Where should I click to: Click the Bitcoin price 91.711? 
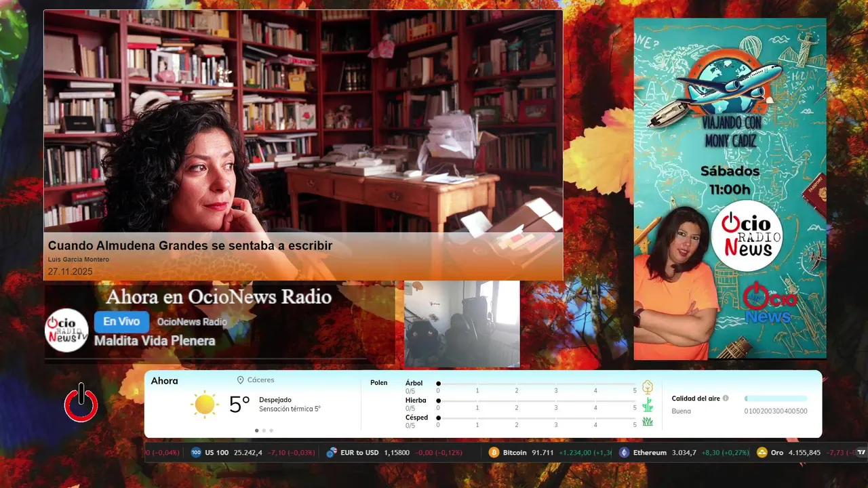[542, 453]
